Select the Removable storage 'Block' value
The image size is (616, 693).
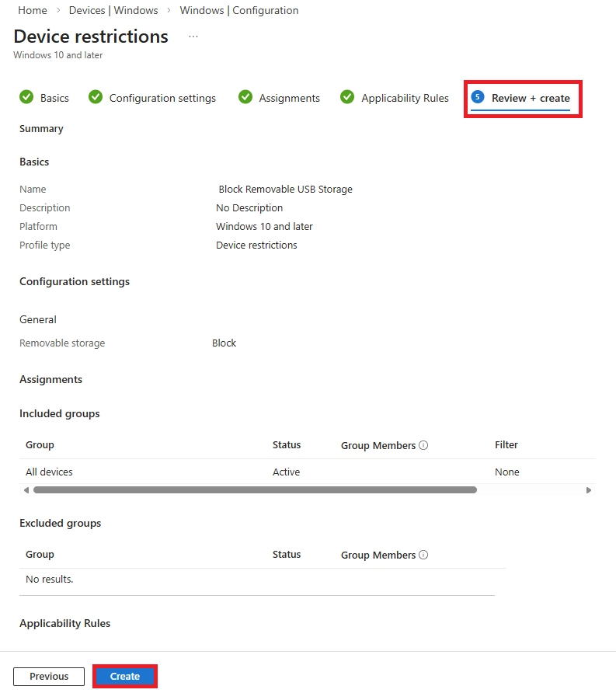(x=224, y=343)
